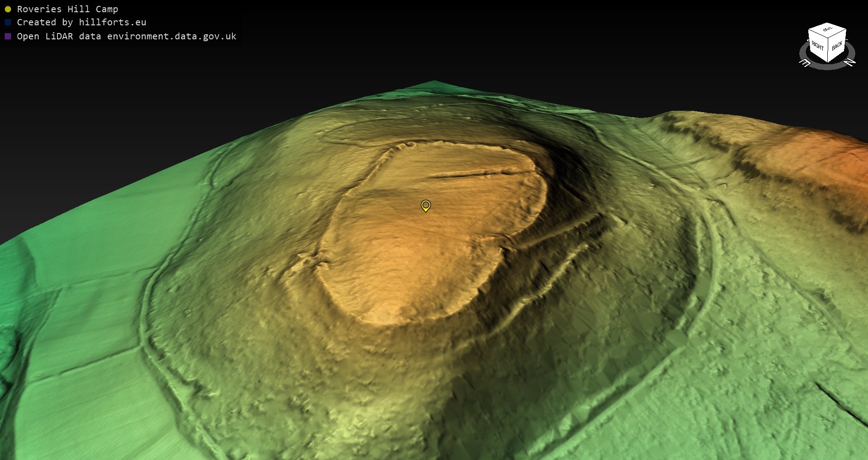Select the RIGHT face of the view cube
The width and height of the screenshot is (868, 460).
point(817,46)
